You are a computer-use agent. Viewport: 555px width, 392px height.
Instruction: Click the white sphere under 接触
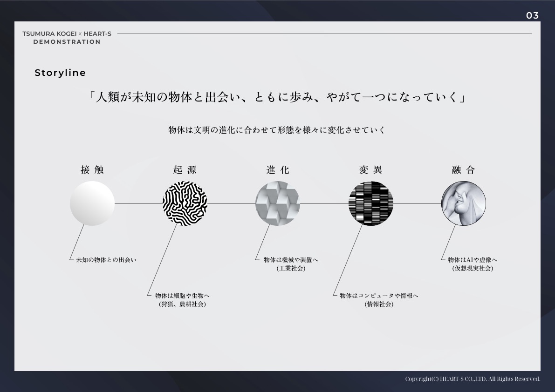click(x=92, y=203)
